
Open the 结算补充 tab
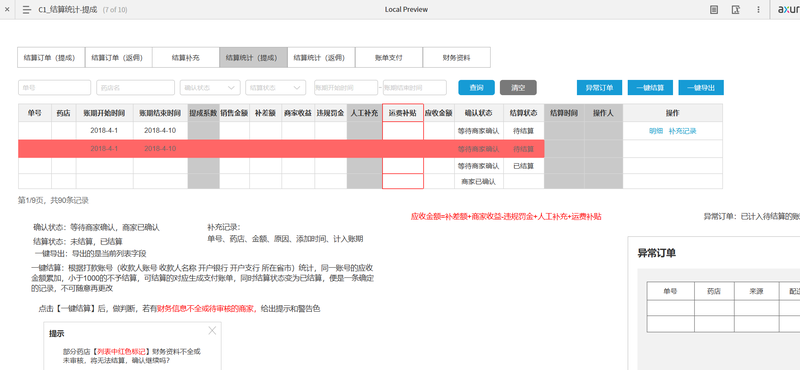[186, 58]
